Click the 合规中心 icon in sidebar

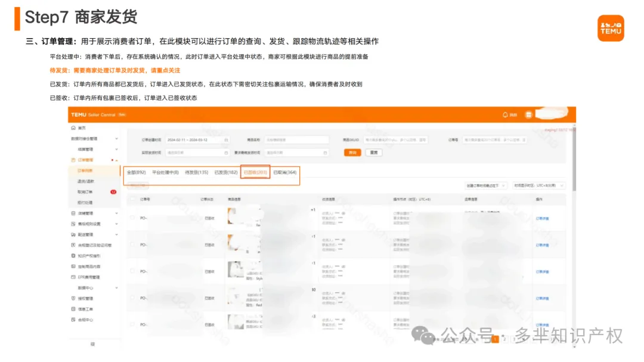(x=73, y=320)
